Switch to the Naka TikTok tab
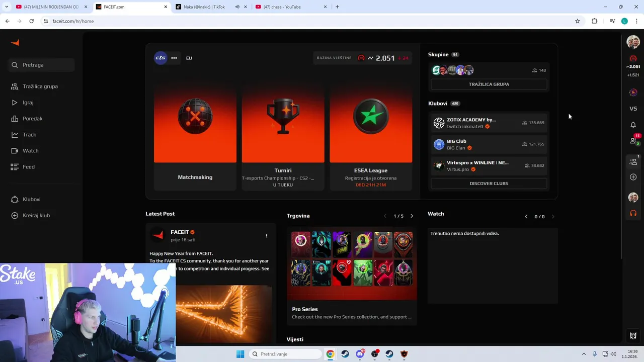644x362 pixels. (211, 7)
